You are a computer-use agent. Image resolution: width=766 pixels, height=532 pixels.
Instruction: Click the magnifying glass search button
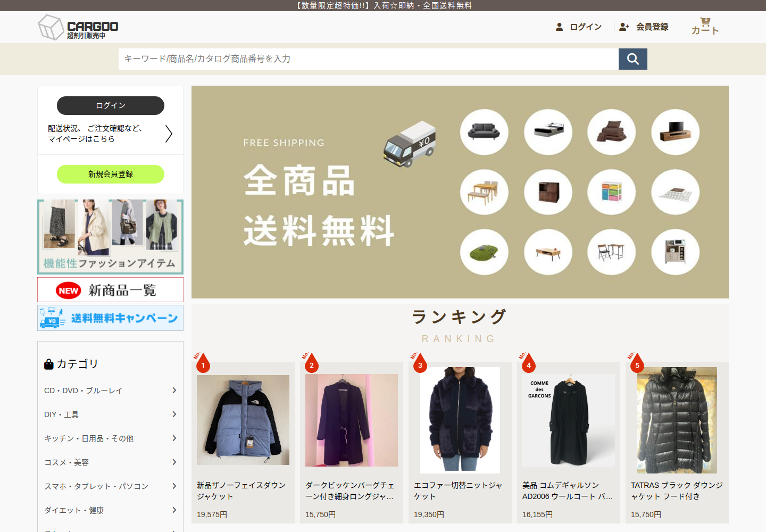click(x=633, y=59)
